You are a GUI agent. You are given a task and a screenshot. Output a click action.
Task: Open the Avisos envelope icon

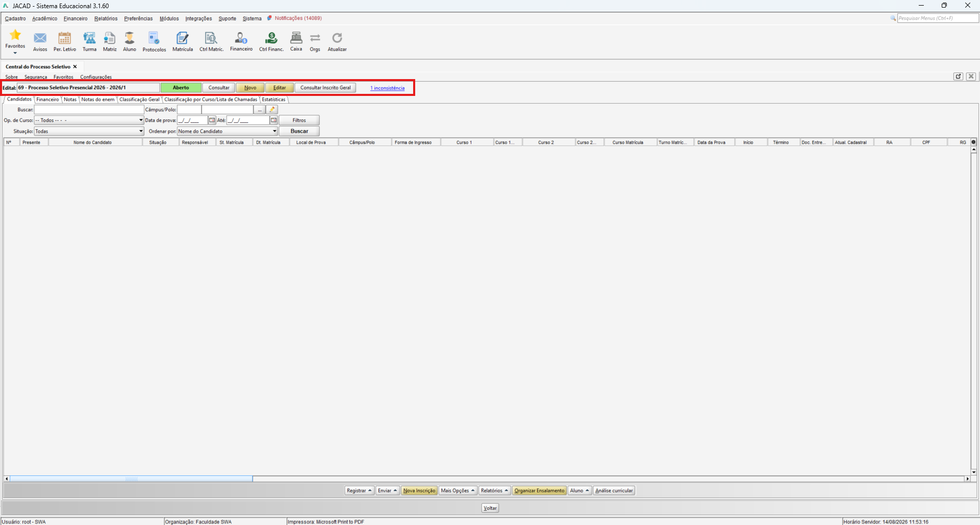click(x=40, y=38)
